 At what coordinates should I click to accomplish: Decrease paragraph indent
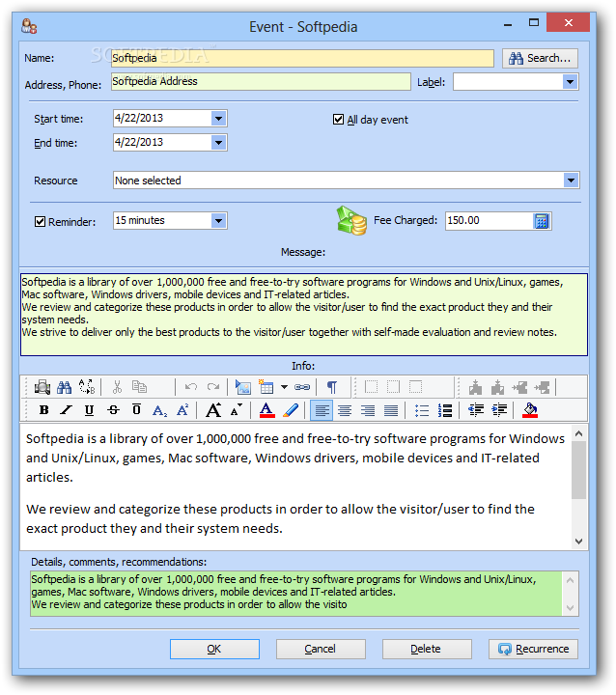click(x=476, y=410)
